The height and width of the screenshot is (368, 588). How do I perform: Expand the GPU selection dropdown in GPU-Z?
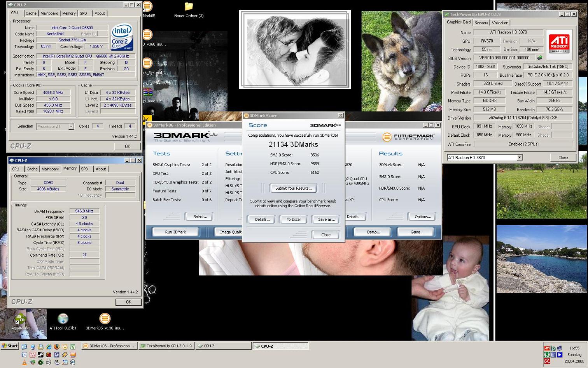(519, 157)
